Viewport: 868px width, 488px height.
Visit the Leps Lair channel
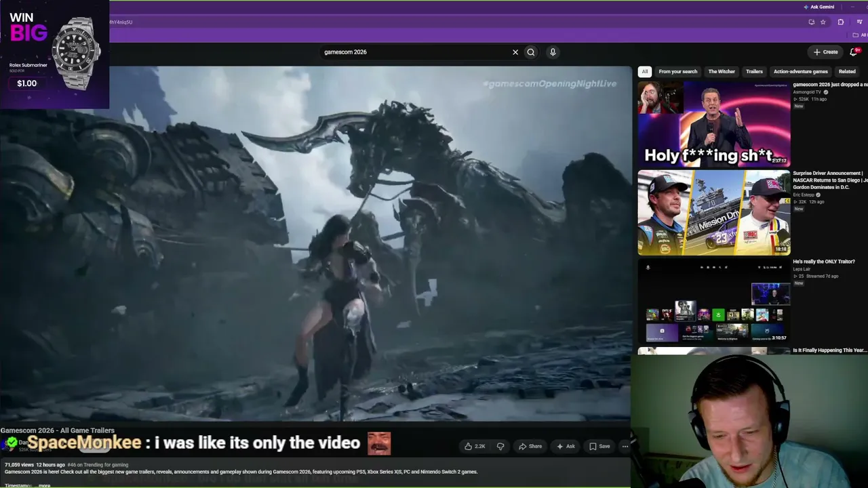(802, 269)
